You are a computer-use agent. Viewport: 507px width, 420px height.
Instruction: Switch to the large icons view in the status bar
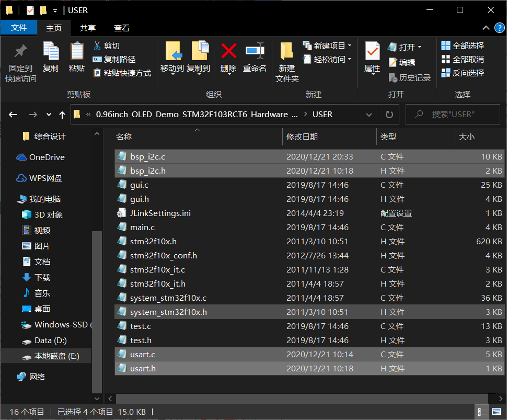point(497,412)
